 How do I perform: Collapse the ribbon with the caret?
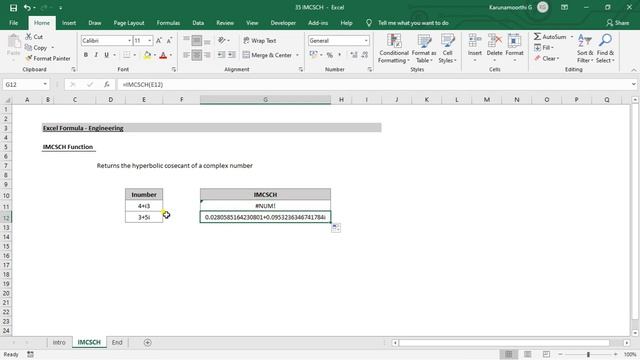[x=633, y=70]
